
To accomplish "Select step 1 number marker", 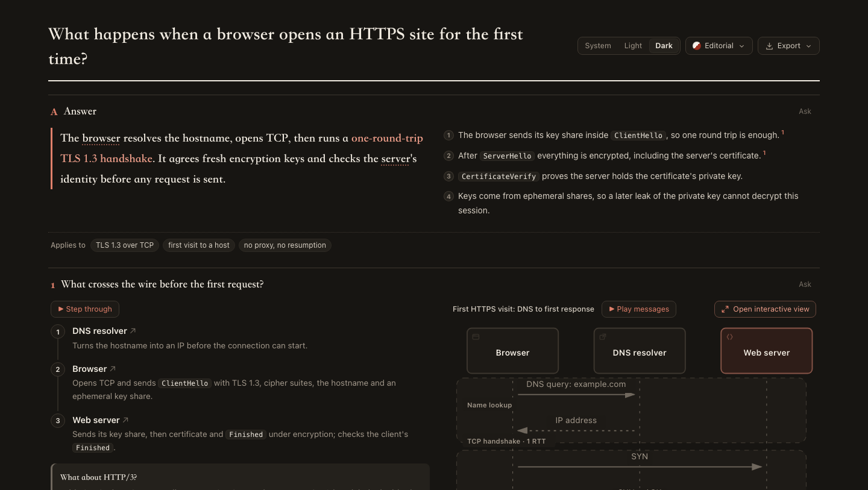I will click(58, 332).
